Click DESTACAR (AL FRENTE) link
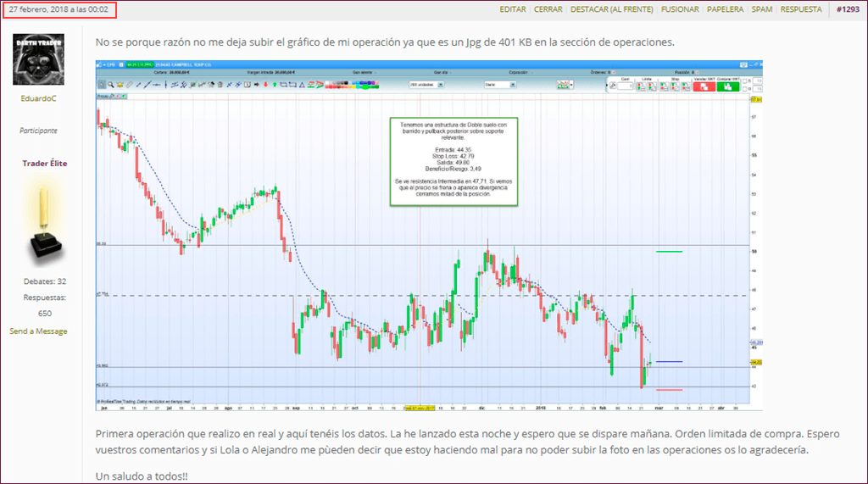868x484 pixels. coord(612,9)
